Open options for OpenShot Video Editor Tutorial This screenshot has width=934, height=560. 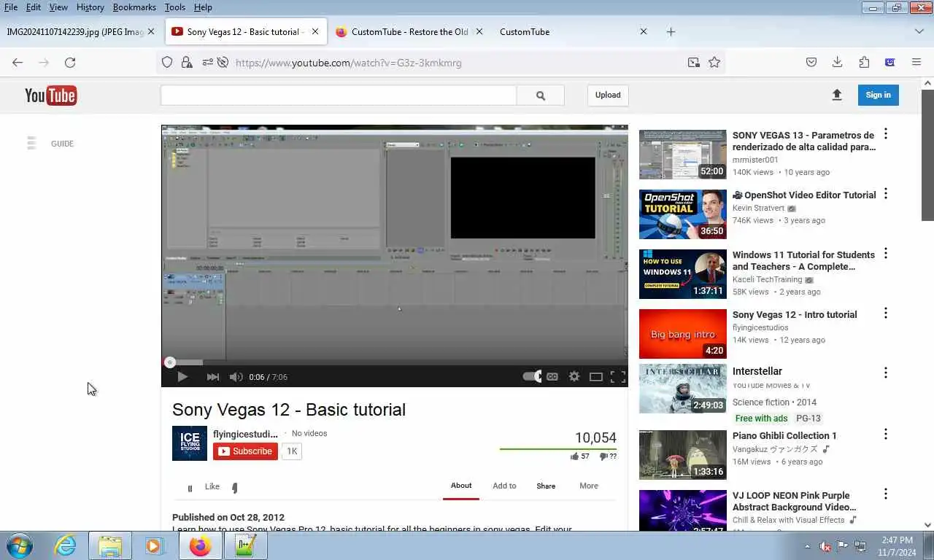(886, 194)
